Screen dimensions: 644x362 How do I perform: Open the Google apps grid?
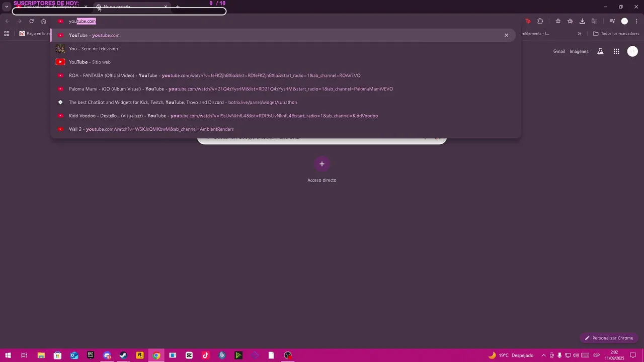pos(616,51)
